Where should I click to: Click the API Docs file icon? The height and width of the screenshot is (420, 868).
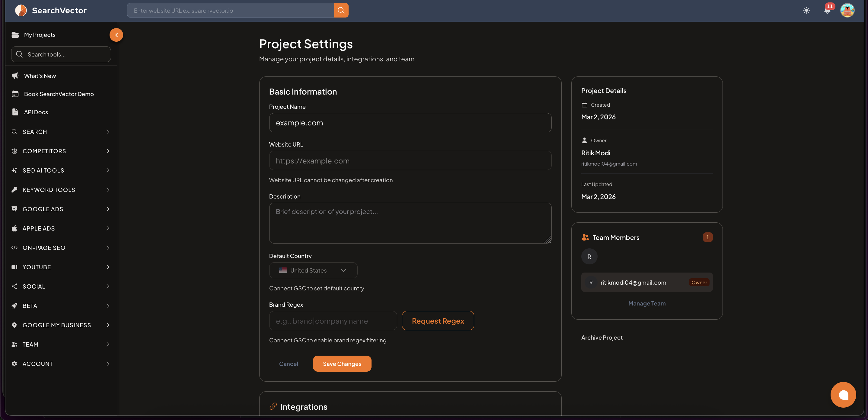point(15,112)
